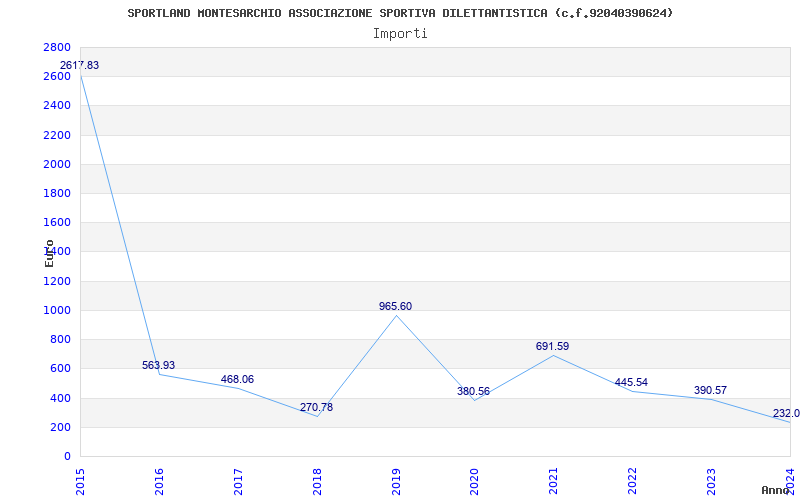Viewport: 800px width, 500px height.
Task: Click the 1200 value on the Euro axis
Action: (x=57, y=281)
